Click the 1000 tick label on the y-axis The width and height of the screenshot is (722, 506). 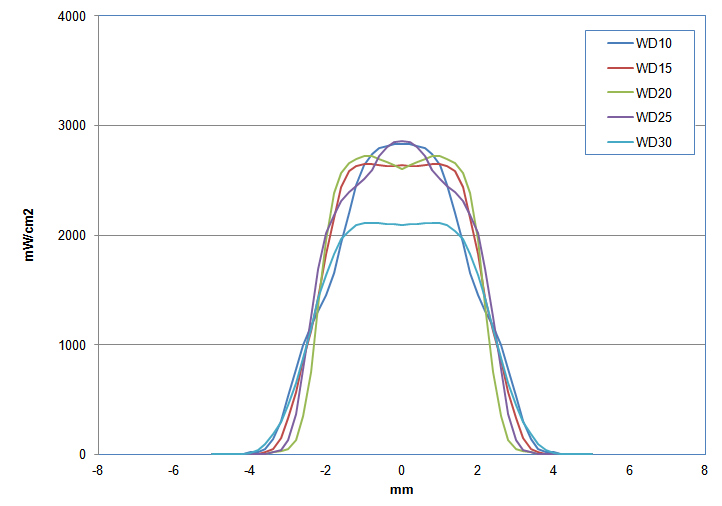click(71, 345)
